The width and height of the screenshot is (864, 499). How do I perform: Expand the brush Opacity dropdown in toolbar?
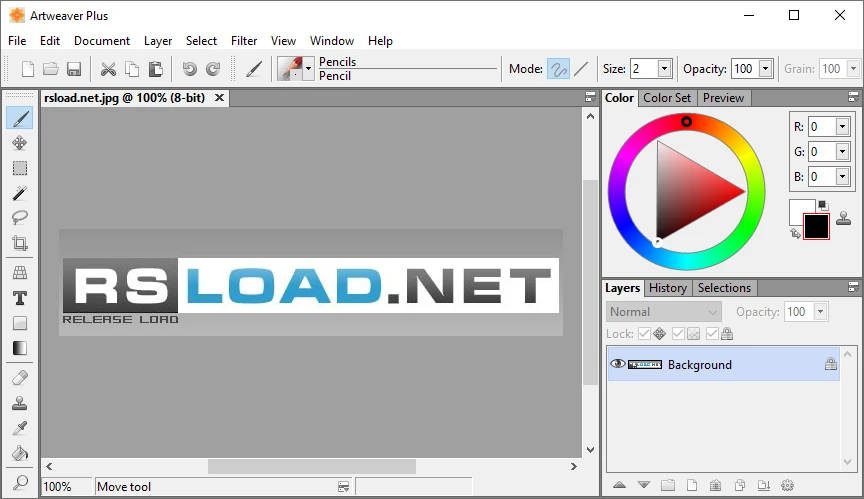(766, 69)
